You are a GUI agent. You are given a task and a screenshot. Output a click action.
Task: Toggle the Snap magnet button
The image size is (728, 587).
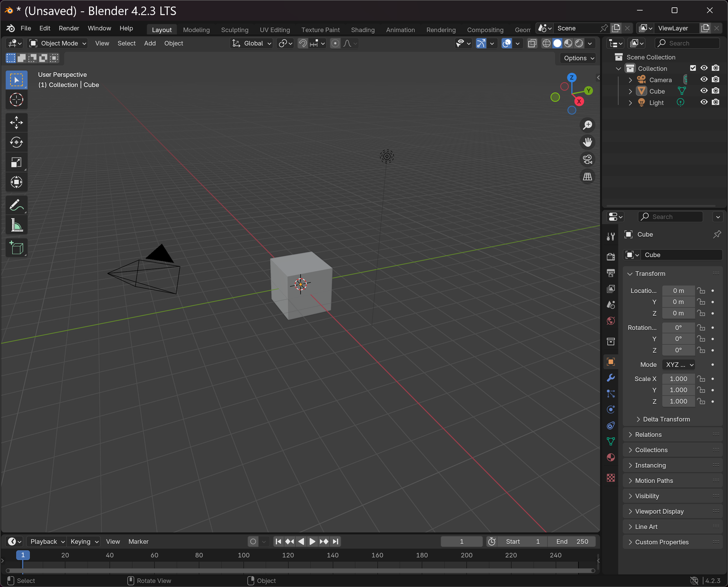click(x=303, y=43)
